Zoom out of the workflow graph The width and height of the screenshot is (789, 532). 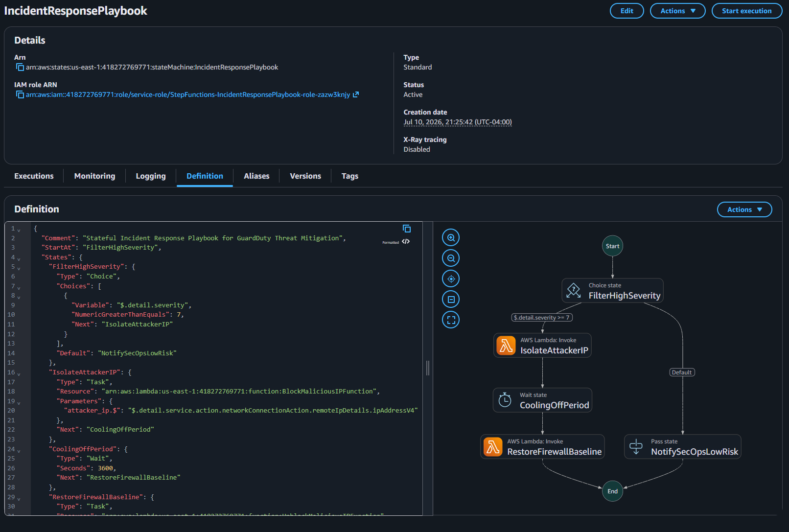tap(451, 258)
